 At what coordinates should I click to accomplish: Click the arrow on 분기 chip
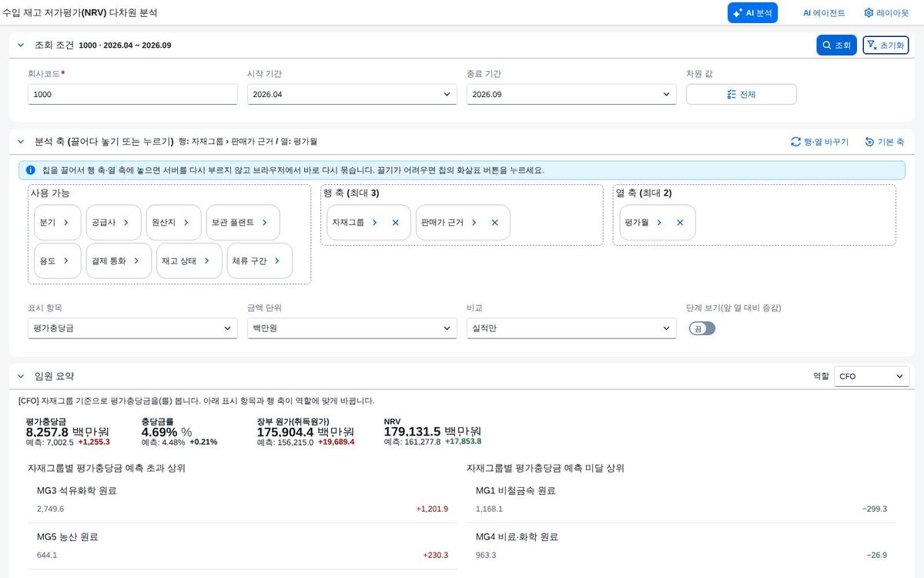[66, 223]
